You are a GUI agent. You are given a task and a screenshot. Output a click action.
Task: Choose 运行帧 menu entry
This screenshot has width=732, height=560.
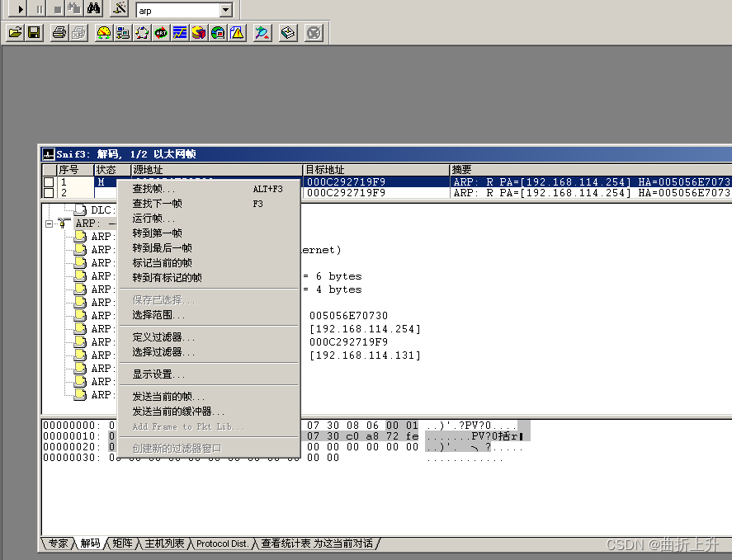click(x=209, y=219)
